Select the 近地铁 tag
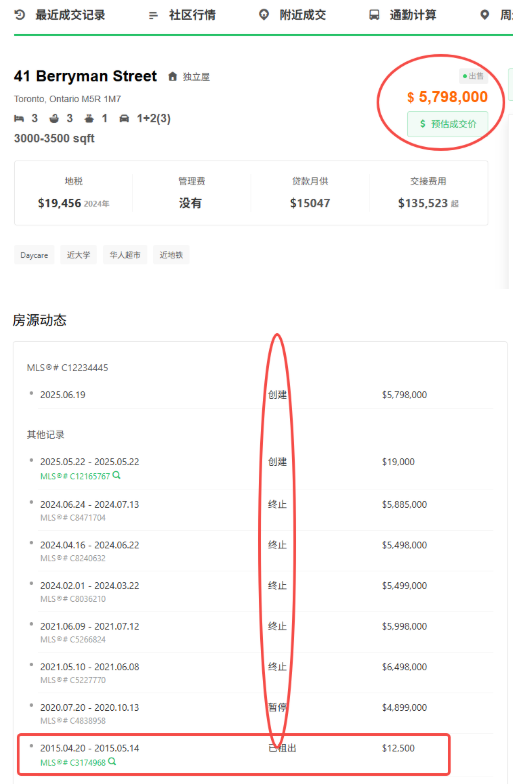Screen dimensions: 514x784 (171, 255)
